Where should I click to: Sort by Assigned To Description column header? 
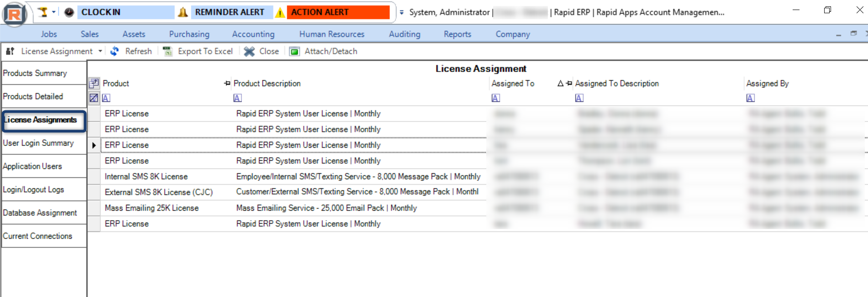pos(617,83)
